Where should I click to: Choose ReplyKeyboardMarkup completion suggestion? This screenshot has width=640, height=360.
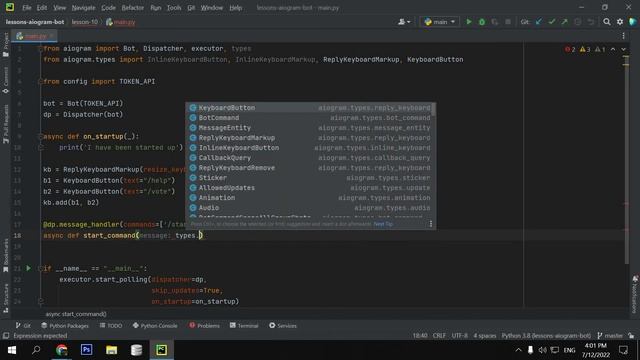pos(311,138)
